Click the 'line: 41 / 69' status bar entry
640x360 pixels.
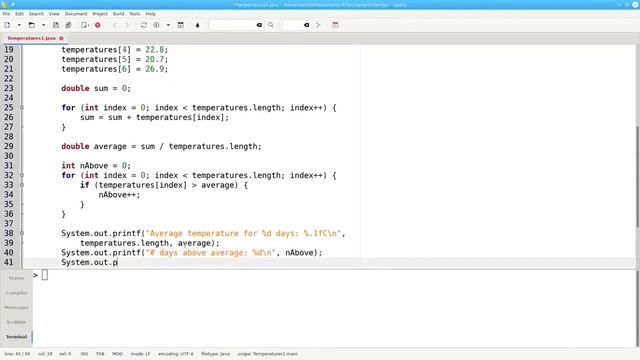[17, 354]
